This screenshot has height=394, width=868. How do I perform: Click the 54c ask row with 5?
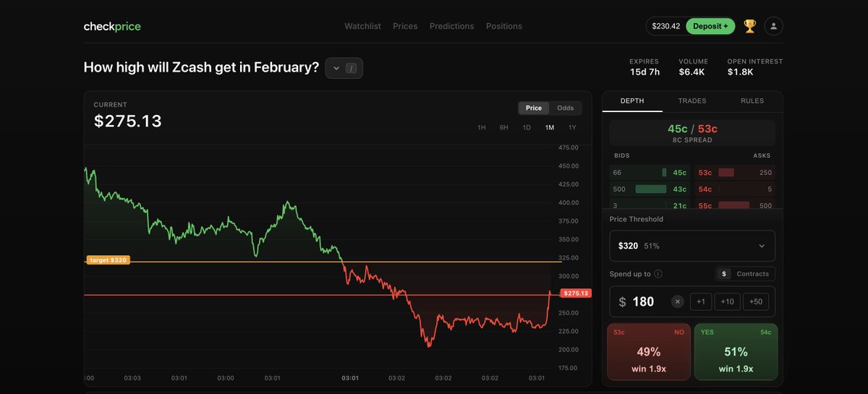[x=735, y=189]
